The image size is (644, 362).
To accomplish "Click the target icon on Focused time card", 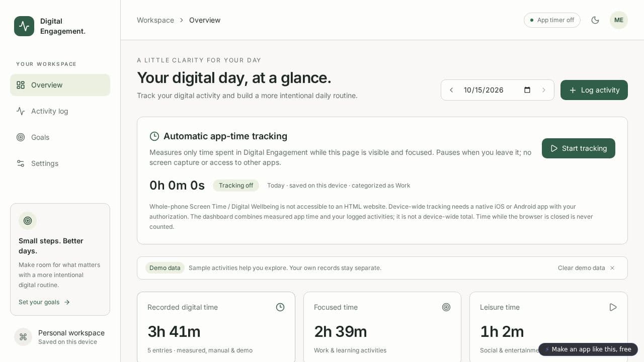I will (446, 307).
